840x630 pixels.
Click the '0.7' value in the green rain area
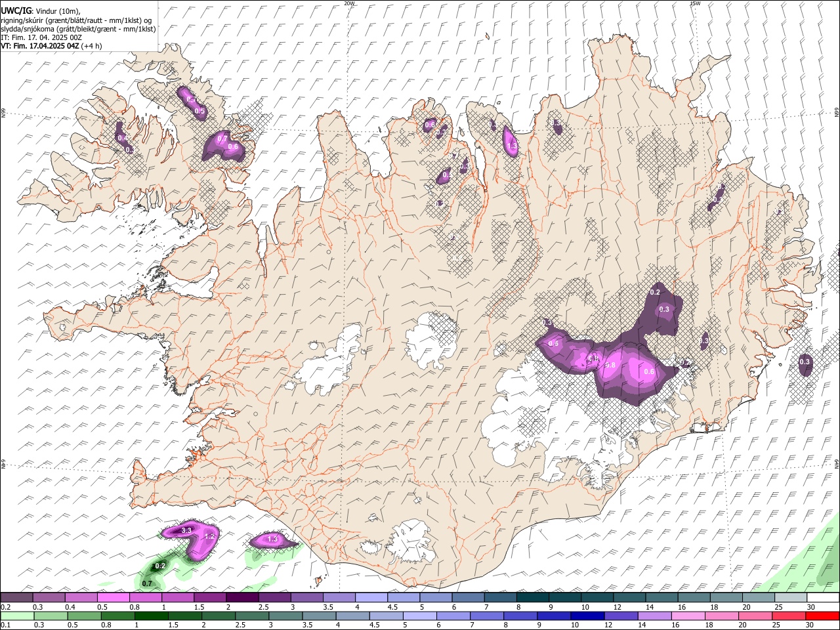(x=147, y=583)
